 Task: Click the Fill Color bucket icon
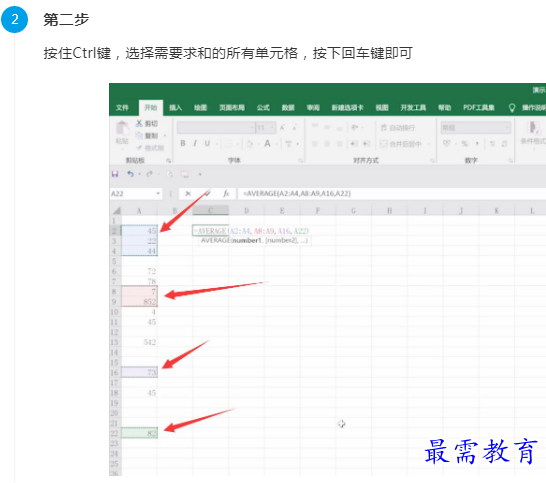tap(249, 143)
